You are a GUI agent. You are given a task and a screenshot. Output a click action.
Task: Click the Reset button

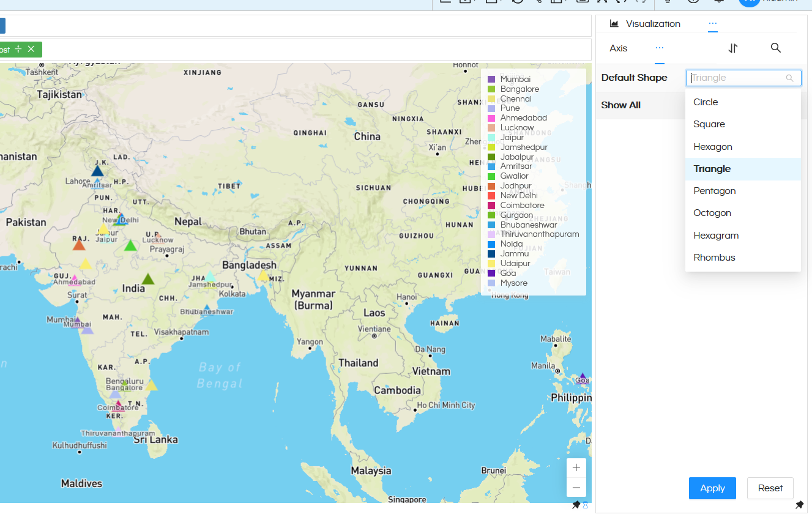(770, 488)
